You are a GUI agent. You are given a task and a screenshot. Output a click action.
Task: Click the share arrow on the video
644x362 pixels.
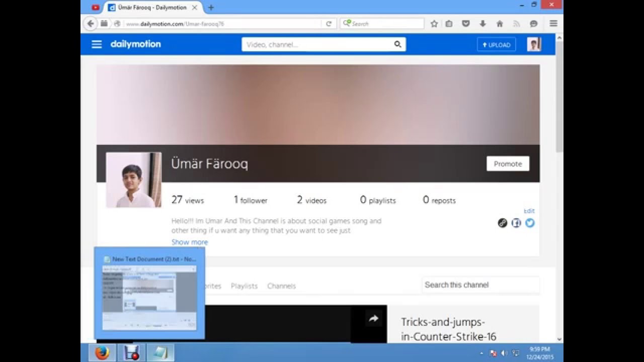(373, 318)
